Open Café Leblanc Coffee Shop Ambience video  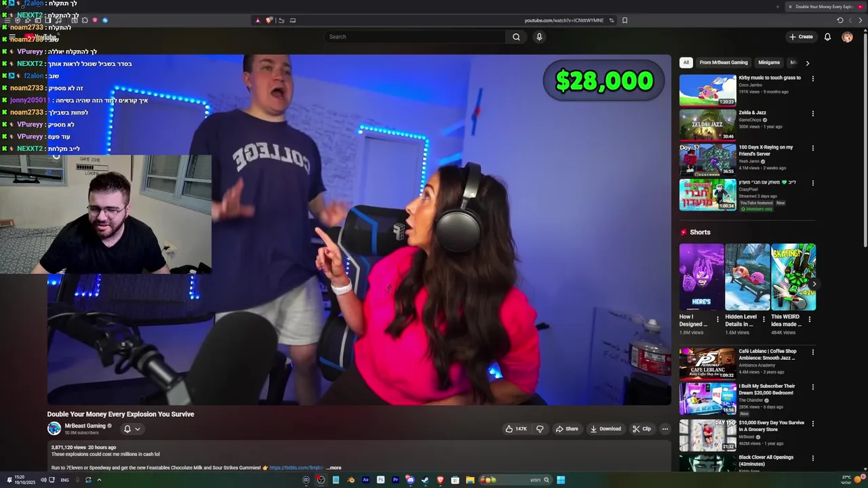pyautogui.click(x=707, y=363)
